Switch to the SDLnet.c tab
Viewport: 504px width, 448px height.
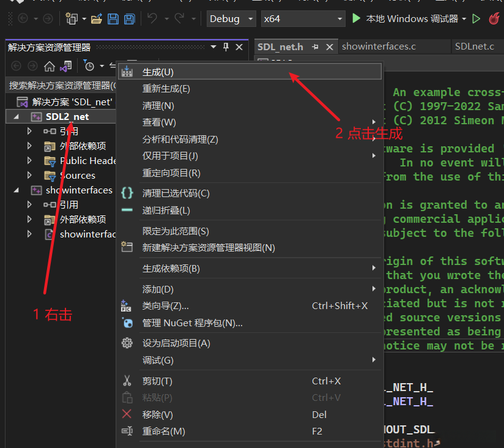[475, 47]
